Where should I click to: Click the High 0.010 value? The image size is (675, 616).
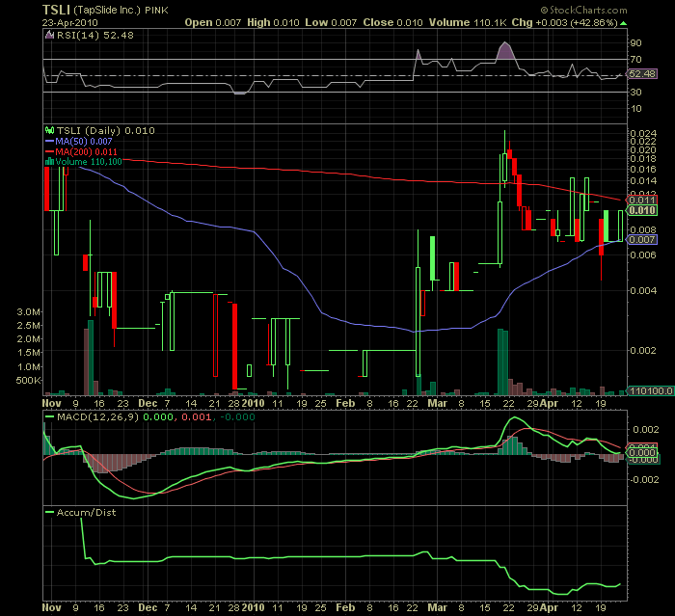[x=273, y=22]
